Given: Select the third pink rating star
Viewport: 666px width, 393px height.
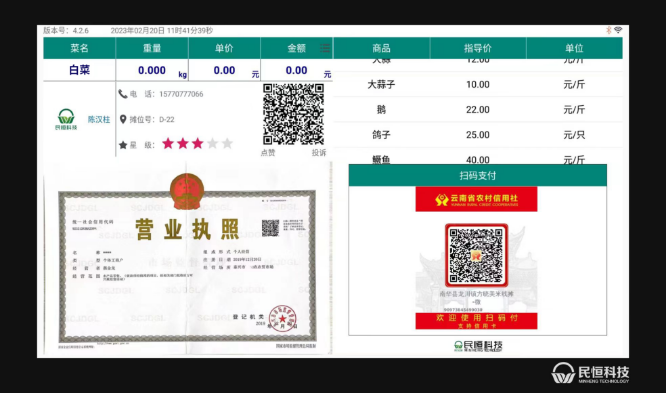Looking at the screenshot, I should [198, 144].
